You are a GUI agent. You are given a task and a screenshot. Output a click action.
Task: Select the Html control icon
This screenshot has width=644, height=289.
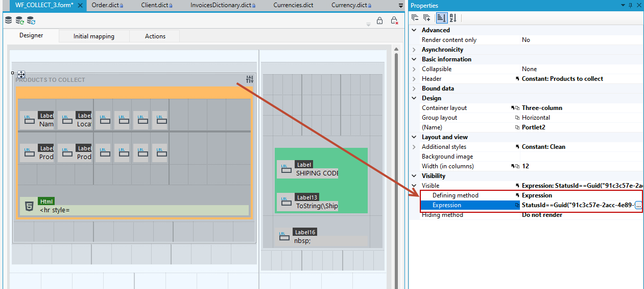[29, 207]
